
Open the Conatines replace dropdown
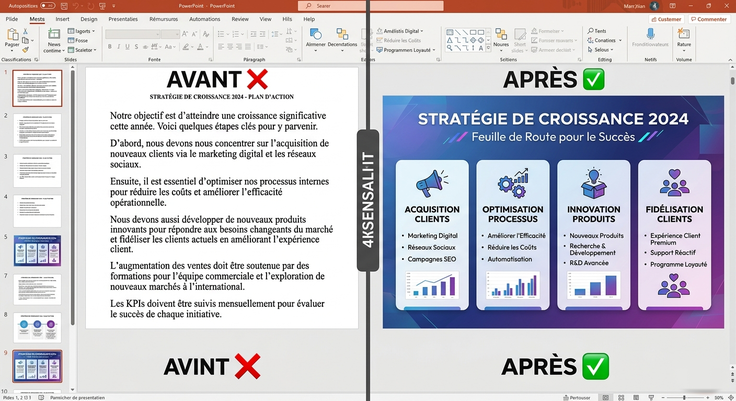point(605,40)
